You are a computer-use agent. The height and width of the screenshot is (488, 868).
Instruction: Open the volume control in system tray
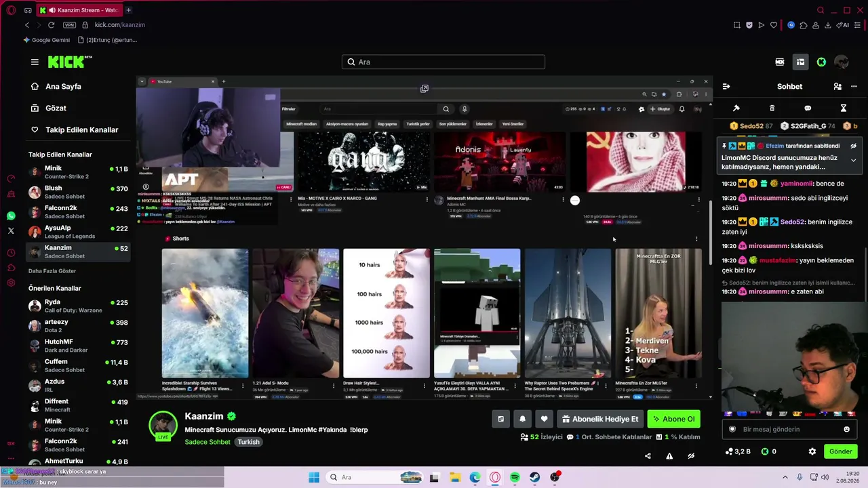point(825,477)
